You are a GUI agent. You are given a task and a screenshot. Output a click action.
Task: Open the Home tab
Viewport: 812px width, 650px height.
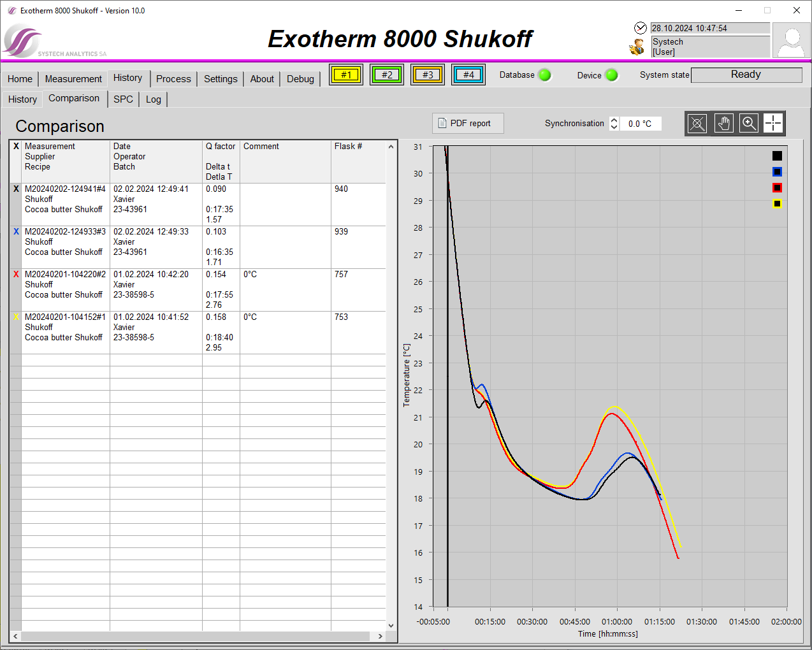click(x=20, y=79)
